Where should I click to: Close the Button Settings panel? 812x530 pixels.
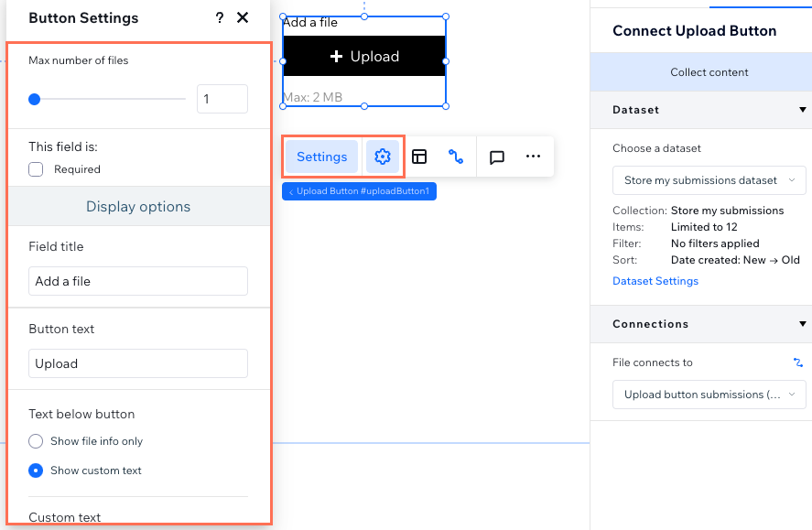pos(243,18)
